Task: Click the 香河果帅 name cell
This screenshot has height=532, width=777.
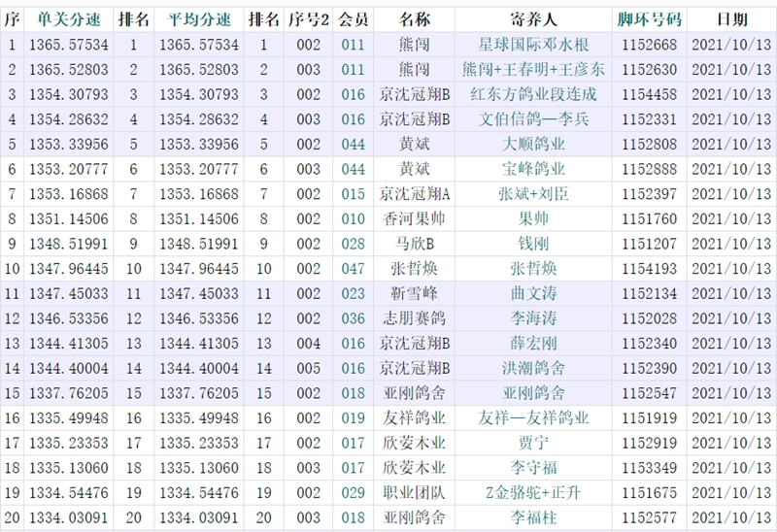Action: [x=413, y=219]
